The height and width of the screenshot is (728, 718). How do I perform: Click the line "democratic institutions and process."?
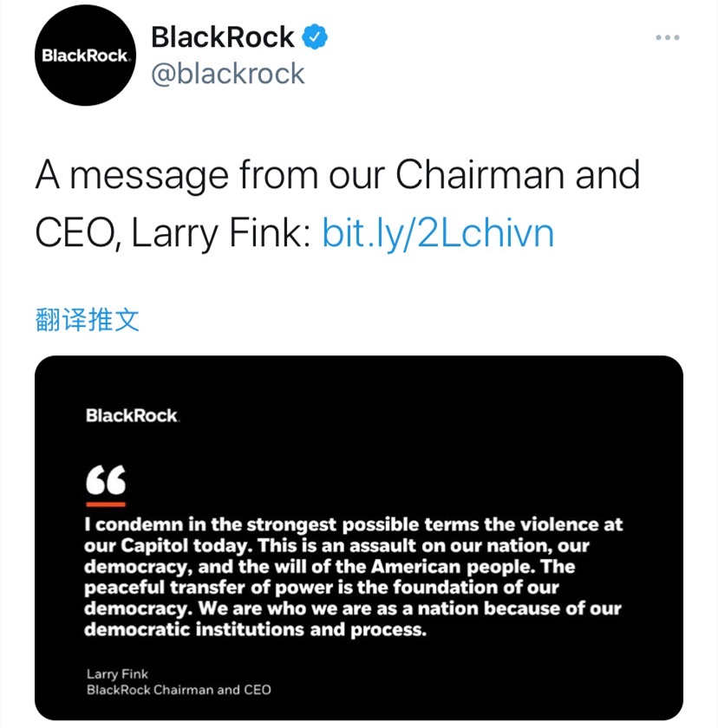256,630
